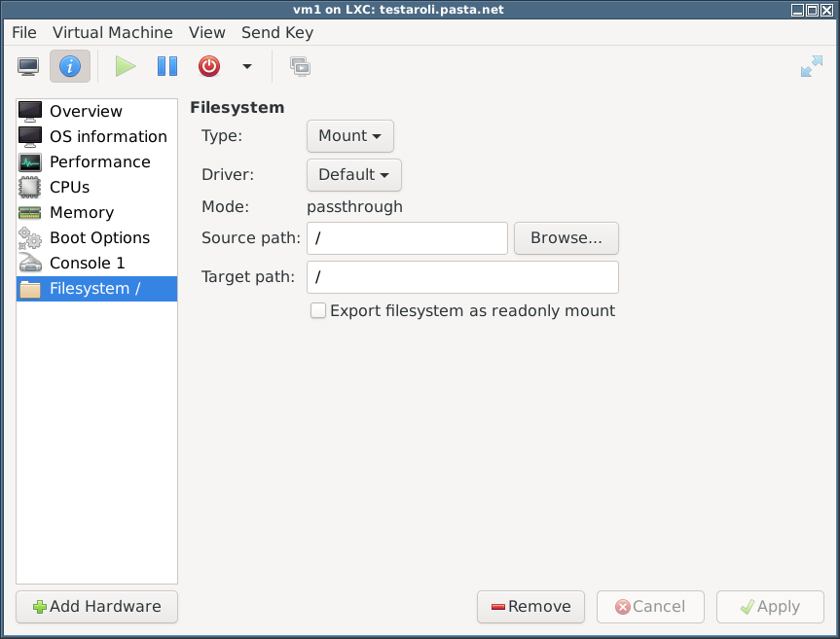Open the manage snapshots icon
This screenshot has height=639, width=840.
click(x=301, y=66)
